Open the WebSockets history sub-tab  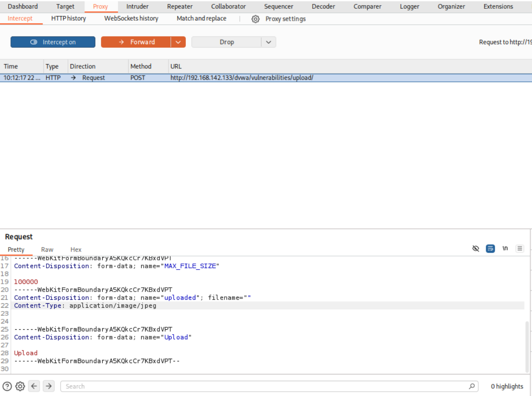pos(131,19)
